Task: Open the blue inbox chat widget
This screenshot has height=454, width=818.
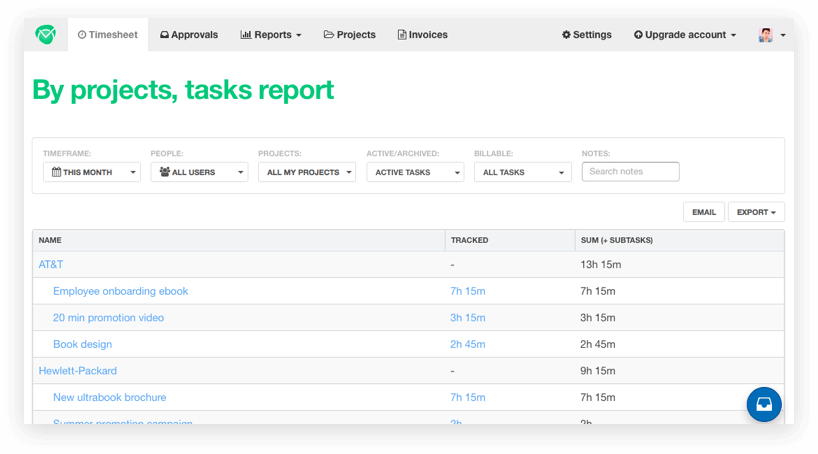Action: point(764,404)
